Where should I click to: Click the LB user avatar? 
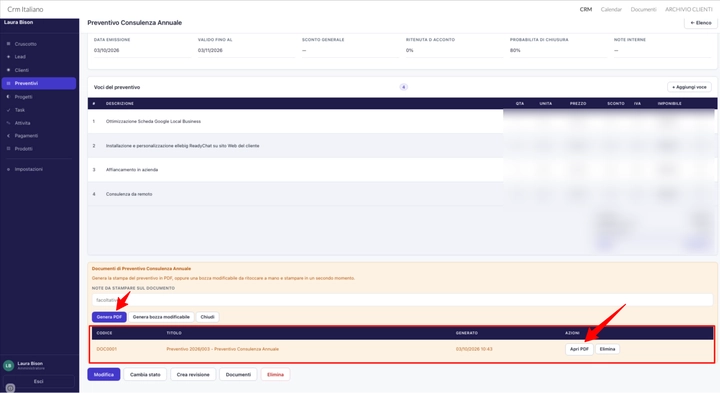8,365
